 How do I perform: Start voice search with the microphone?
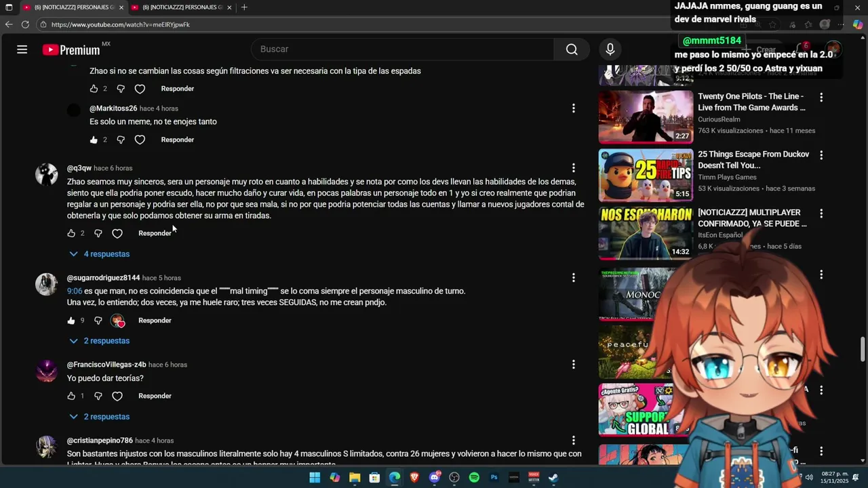610,49
